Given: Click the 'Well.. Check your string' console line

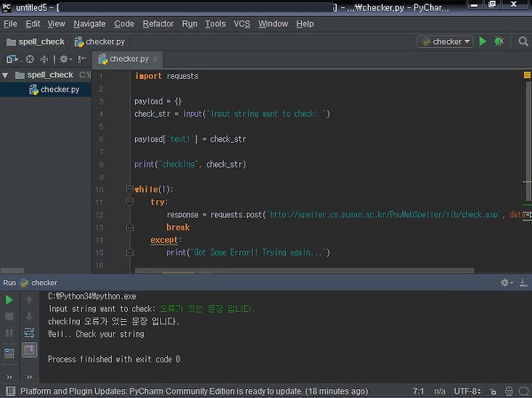Looking at the screenshot, I should pos(96,334).
